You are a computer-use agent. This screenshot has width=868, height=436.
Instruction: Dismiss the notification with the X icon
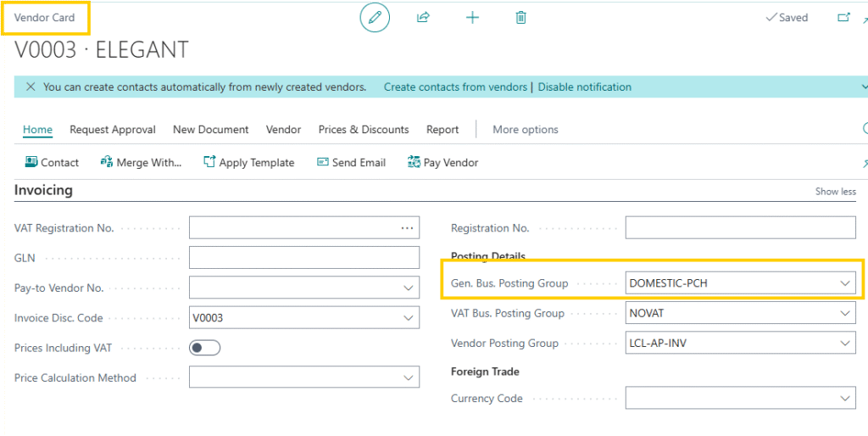(x=31, y=87)
